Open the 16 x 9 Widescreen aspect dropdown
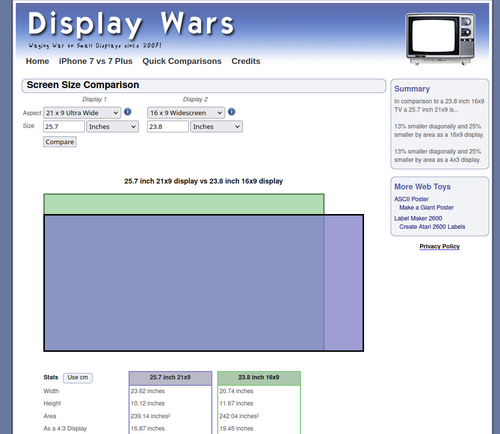The height and width of the screenshot is (434, 500). click(x=186, y=113)
